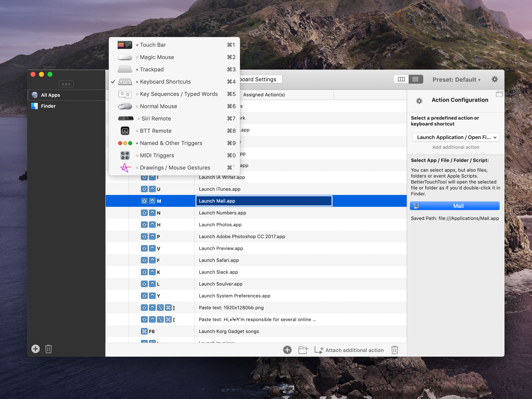The width and height of the screenshot is (532, 399).
Task: Select All Apps in the sidebar
Action: [67, 95]
